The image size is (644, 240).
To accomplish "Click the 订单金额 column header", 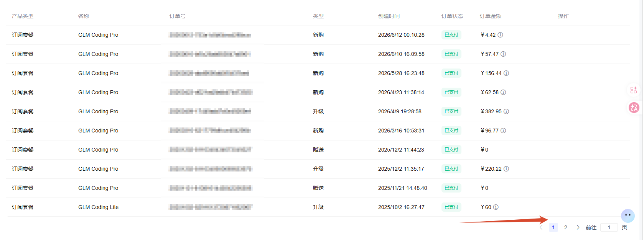I will click(x=491, y=16).
